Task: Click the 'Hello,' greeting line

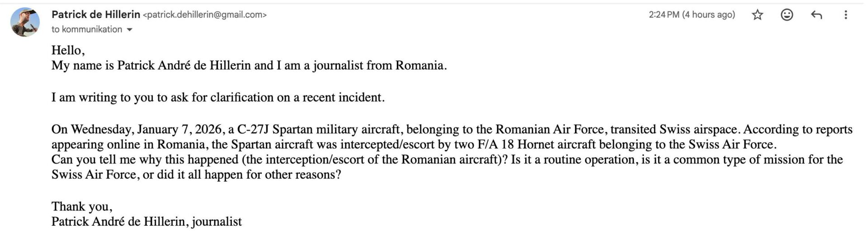Action: click(x=68, y=50)
